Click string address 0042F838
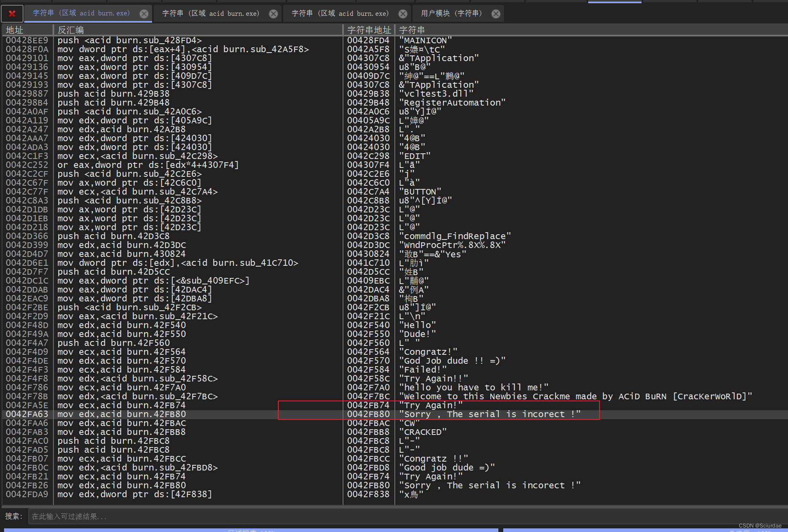Screen dimensions: 788x532 368,494
